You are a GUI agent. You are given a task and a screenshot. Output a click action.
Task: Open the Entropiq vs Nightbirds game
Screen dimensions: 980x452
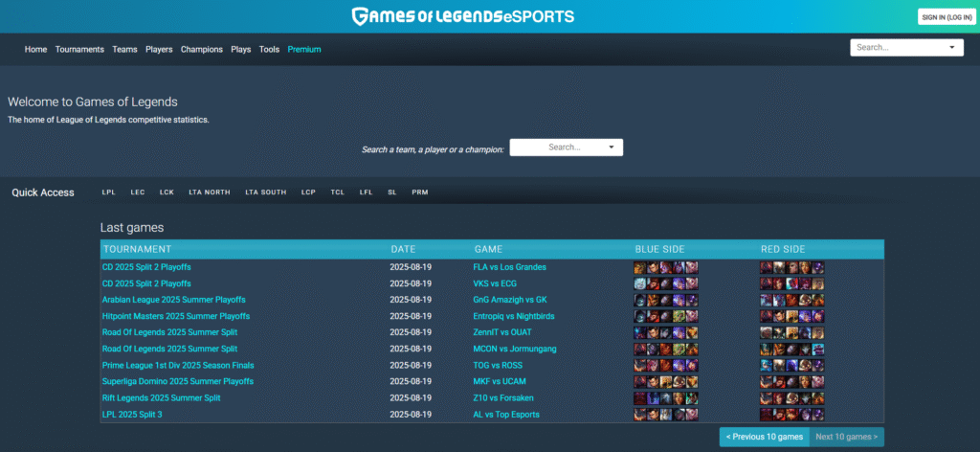pos(514,316)
